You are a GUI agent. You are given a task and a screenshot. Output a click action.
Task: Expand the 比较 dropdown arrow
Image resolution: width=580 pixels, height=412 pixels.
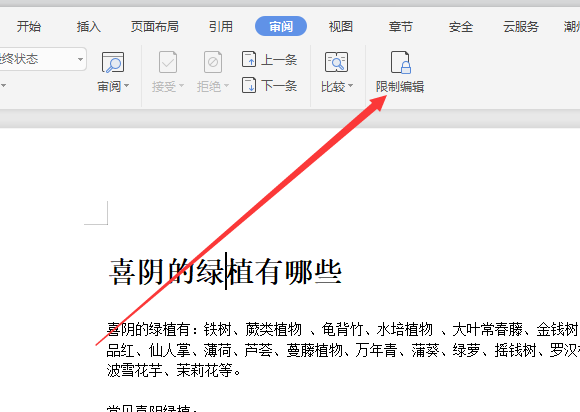click(x=350, y=86)
